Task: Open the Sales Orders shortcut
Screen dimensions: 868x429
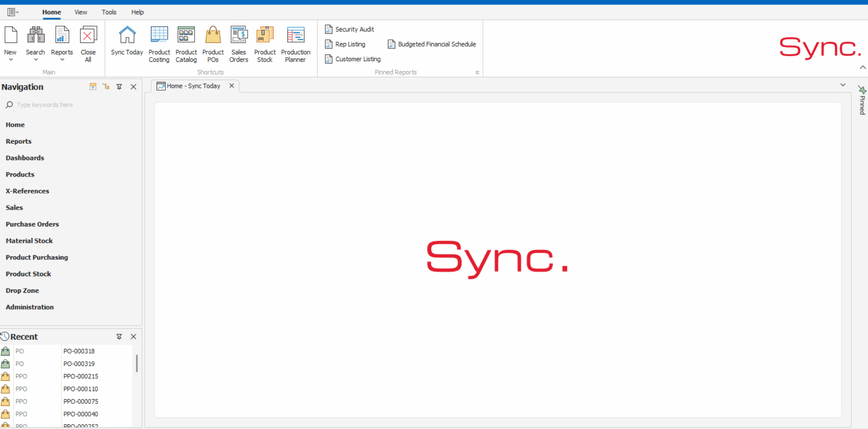Action: [x=239, y=44]
